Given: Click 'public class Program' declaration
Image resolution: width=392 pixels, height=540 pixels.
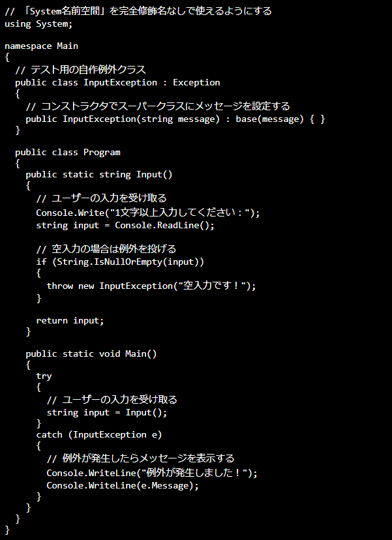Looking at the screenshot, I should (x=68, y=153).
